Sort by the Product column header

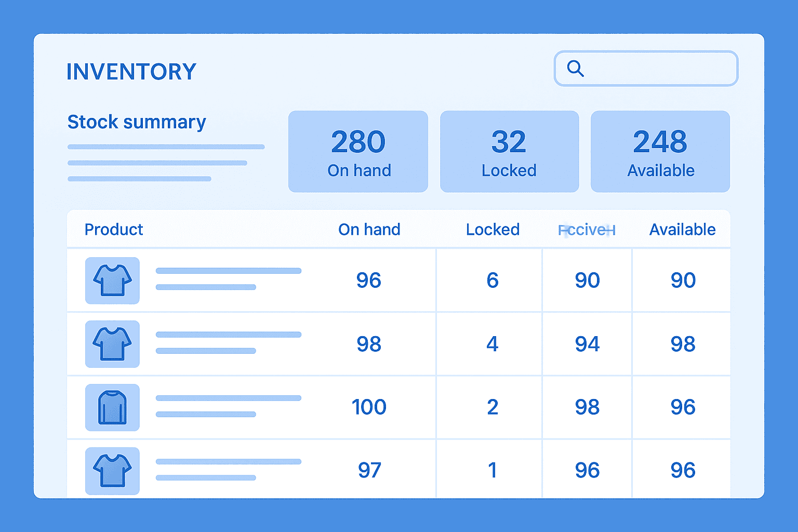point(114,230)
